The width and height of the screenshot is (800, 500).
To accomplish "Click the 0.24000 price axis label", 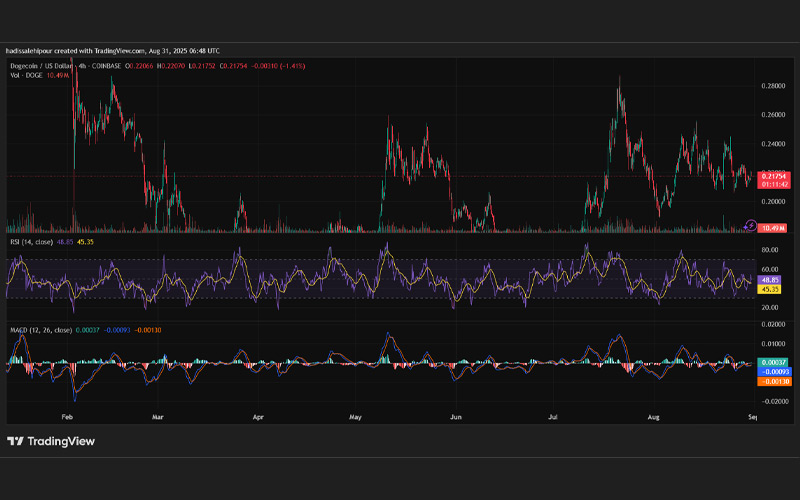I will [773, 144].
